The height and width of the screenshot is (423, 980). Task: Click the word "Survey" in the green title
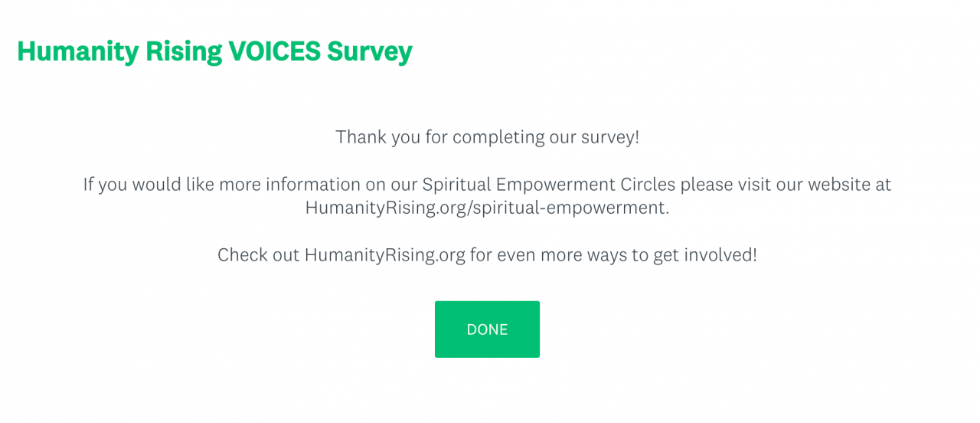pyautogui.click(x=370, y=51)
